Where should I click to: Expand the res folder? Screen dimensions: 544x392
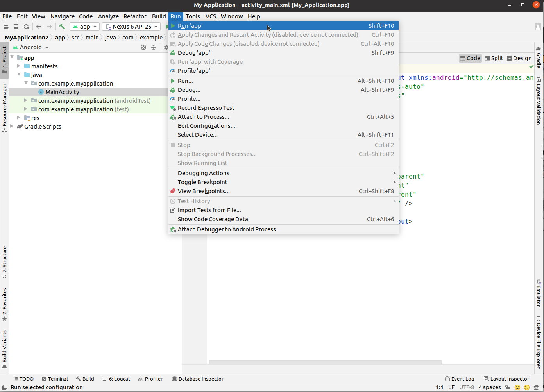(19, 117)
